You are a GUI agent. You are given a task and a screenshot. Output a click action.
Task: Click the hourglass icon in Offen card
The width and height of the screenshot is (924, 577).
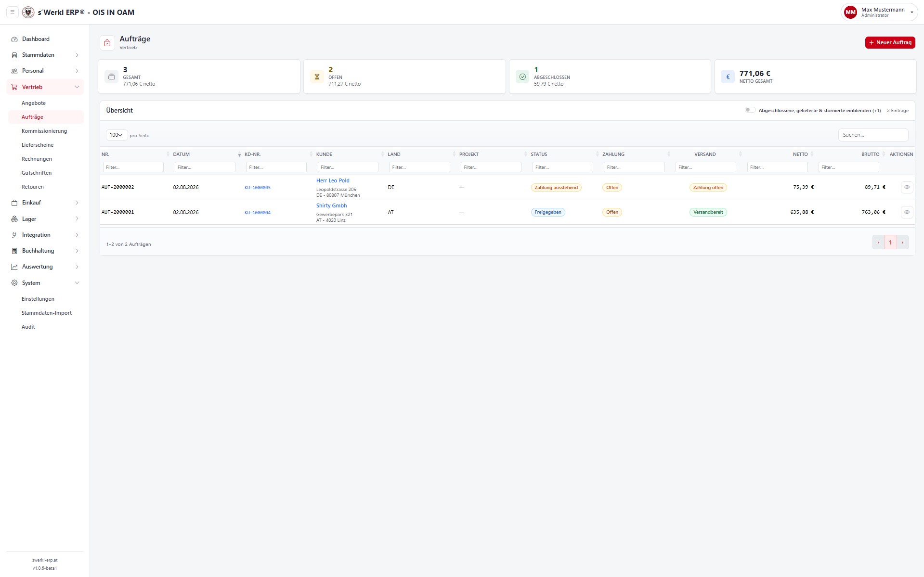pyautogui.click(x=317, y=77)
